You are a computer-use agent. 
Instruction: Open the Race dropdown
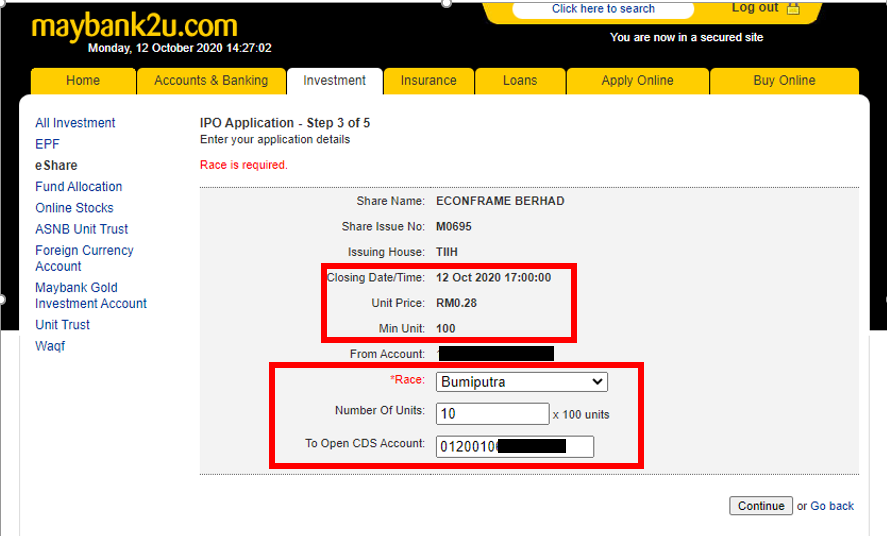(521, 381)
